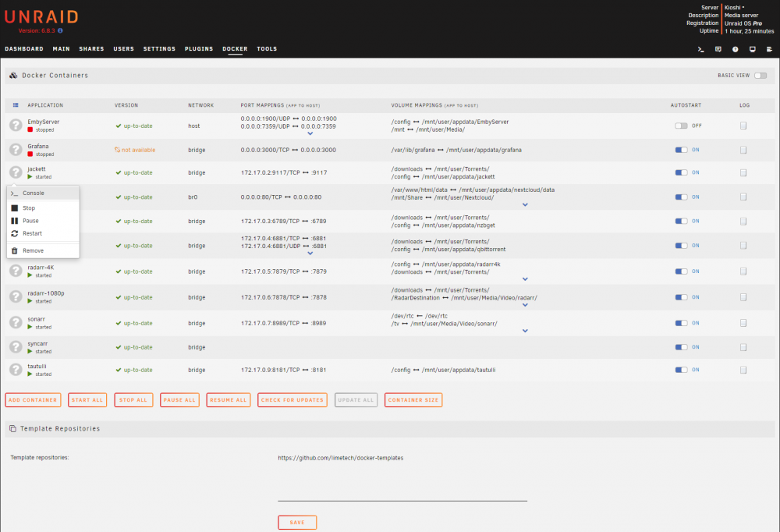Expand port mappings chevron in 6881 row
The width and height of the screenshot is (780, 532).
(310, 254)
